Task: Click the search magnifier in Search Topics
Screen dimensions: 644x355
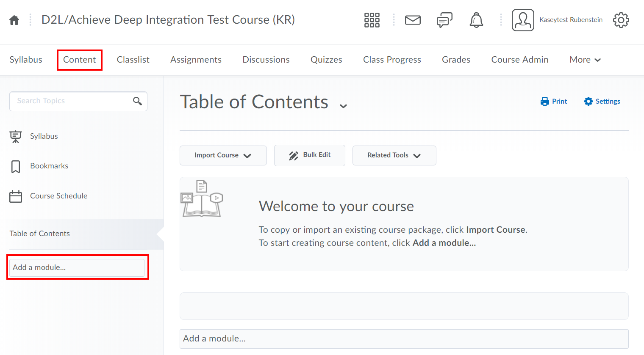Action: [137, 101]
